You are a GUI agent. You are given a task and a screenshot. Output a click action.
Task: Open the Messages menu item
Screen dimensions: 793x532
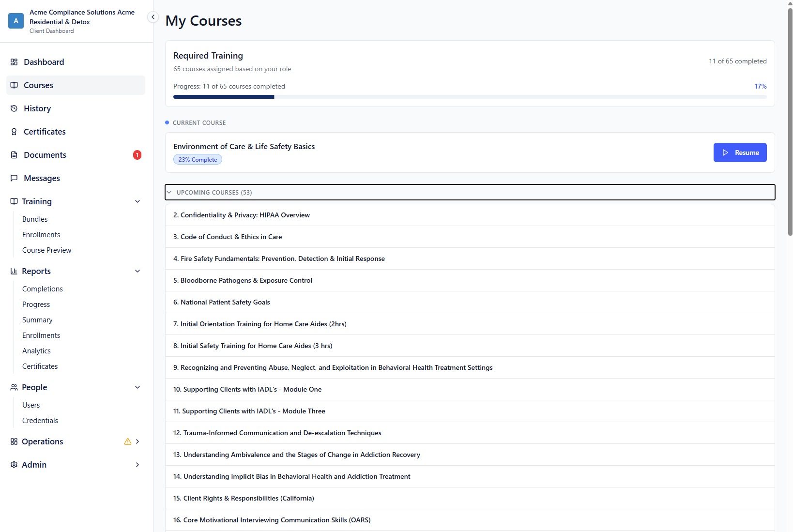click(76, 178)
